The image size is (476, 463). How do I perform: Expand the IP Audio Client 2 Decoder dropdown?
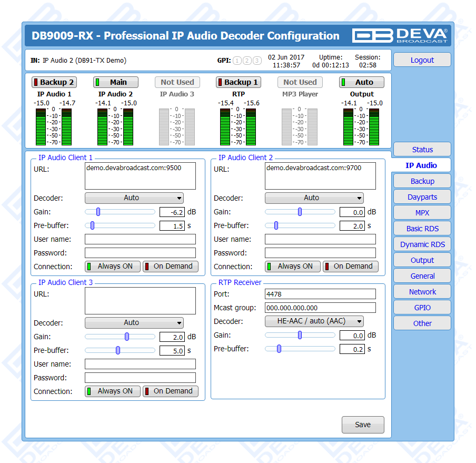click(314, 198)
